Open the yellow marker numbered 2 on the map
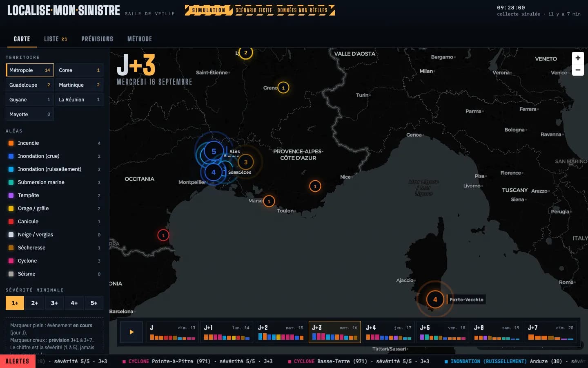 click(x=245, y=52)
